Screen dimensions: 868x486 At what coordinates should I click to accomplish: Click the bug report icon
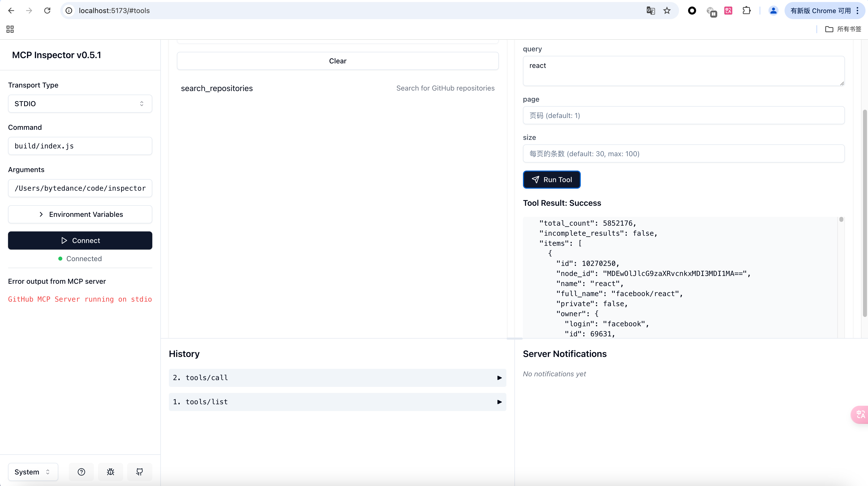(x=111, y=472)
